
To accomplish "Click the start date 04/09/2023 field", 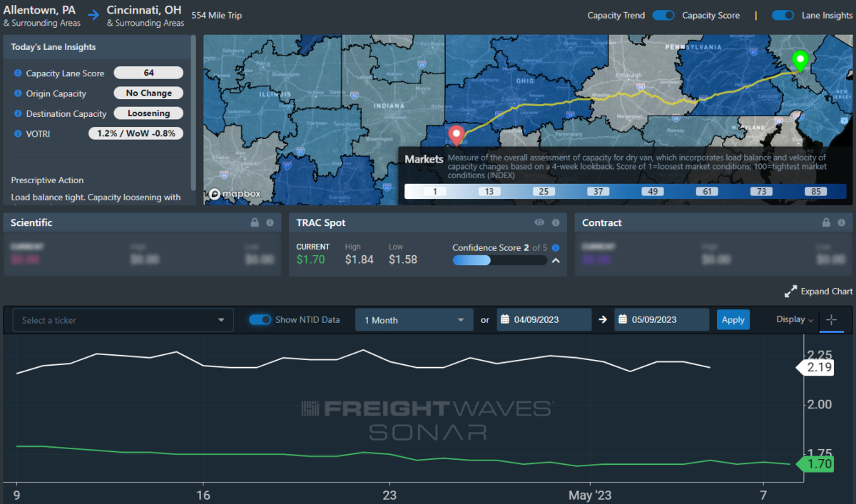I will (x=544, y=320).
